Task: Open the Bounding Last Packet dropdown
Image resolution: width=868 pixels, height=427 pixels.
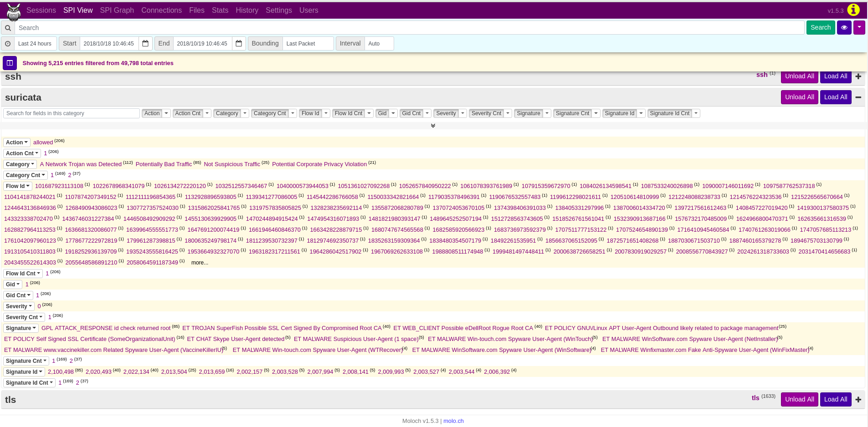Action: [x=308, y=44]
